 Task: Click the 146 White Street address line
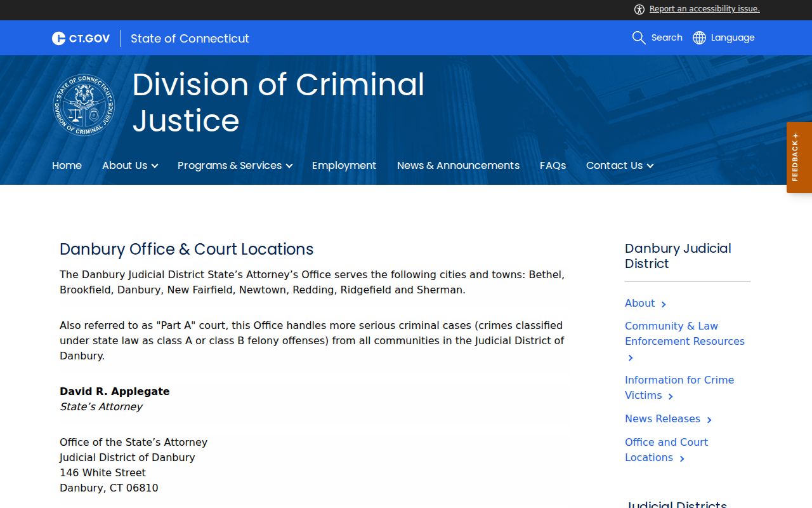pyautogui.click(x=103, y=472)
